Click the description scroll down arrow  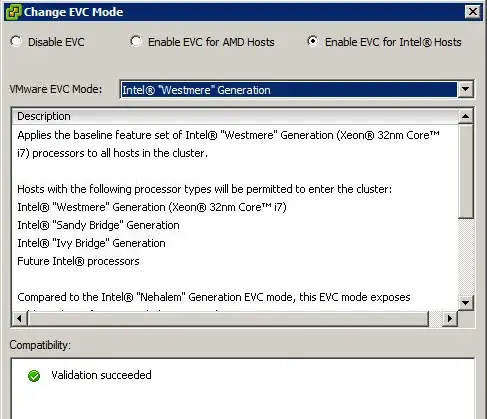(465, 303)
